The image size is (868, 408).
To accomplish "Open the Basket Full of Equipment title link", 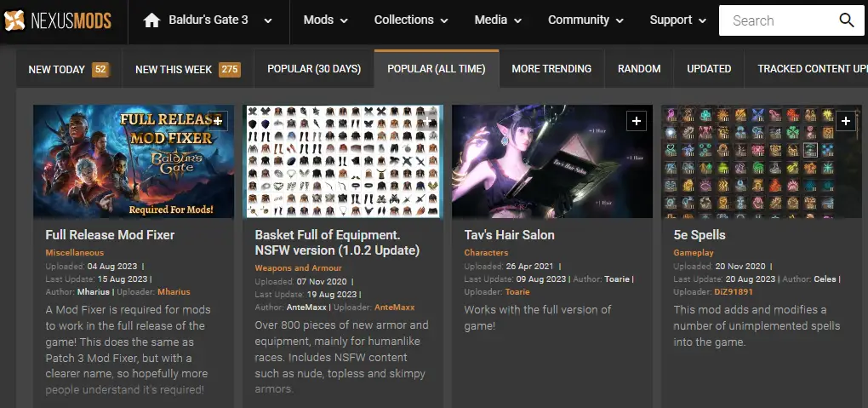I will point(337,243).
